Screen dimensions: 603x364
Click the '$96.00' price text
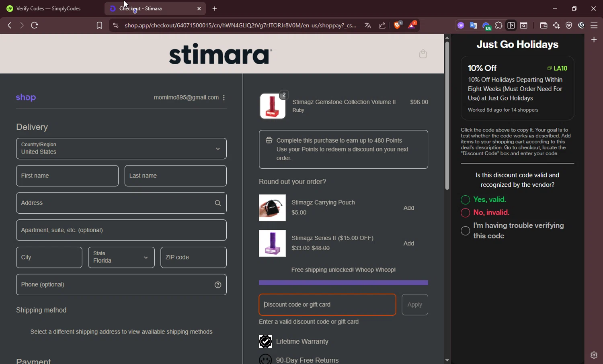click(419, 102)
